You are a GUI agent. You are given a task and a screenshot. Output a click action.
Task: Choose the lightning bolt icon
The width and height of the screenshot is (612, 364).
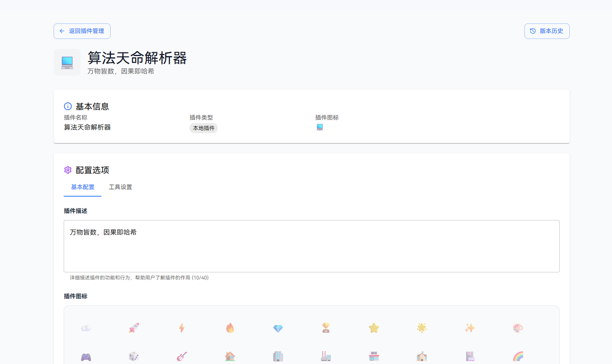click(x=182, y=328)
